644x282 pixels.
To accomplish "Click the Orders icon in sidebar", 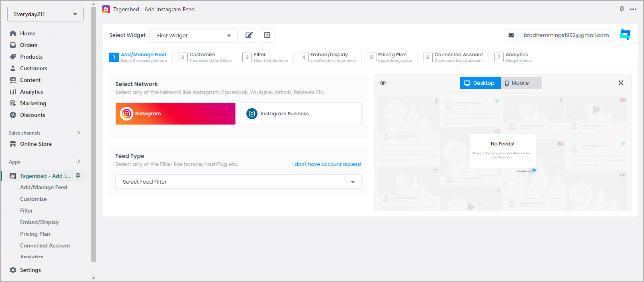I will pyautogui.click(x=13, y=45).
